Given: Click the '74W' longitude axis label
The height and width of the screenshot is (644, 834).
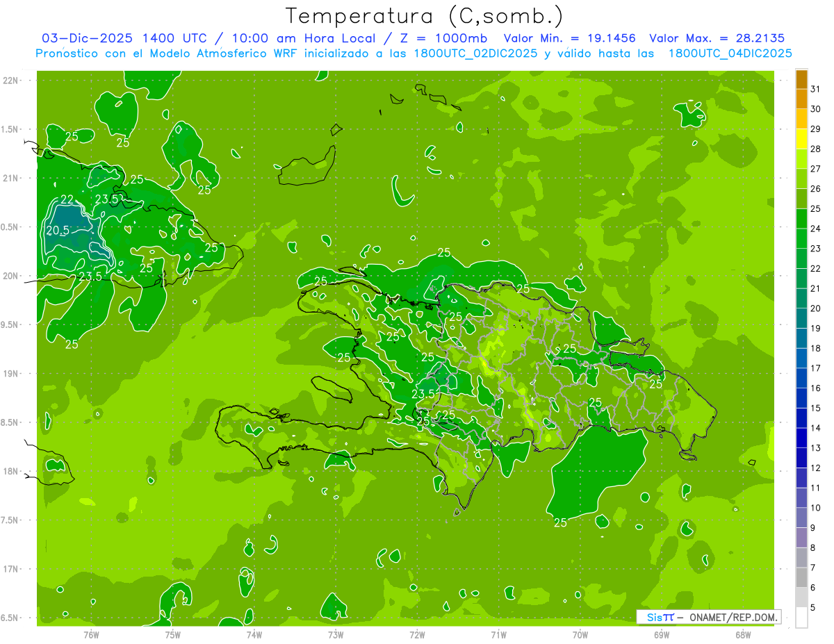Looking at the screenshot, I should [x=254, y=634].
